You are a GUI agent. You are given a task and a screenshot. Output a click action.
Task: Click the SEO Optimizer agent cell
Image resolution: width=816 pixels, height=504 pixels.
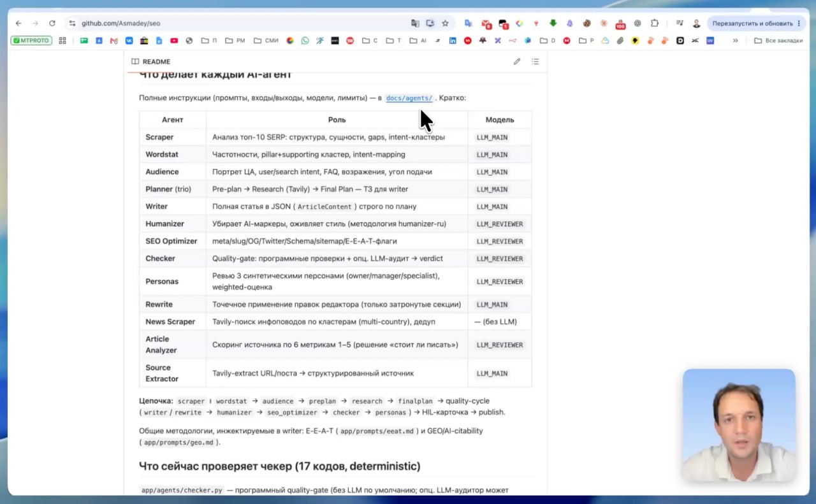point(173,241)
